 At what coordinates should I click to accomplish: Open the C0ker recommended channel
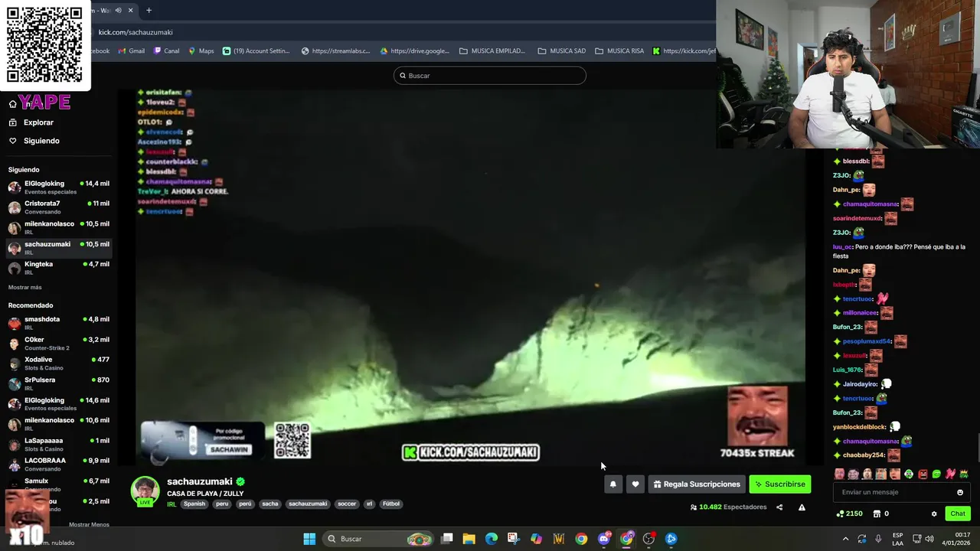point(59,343)
